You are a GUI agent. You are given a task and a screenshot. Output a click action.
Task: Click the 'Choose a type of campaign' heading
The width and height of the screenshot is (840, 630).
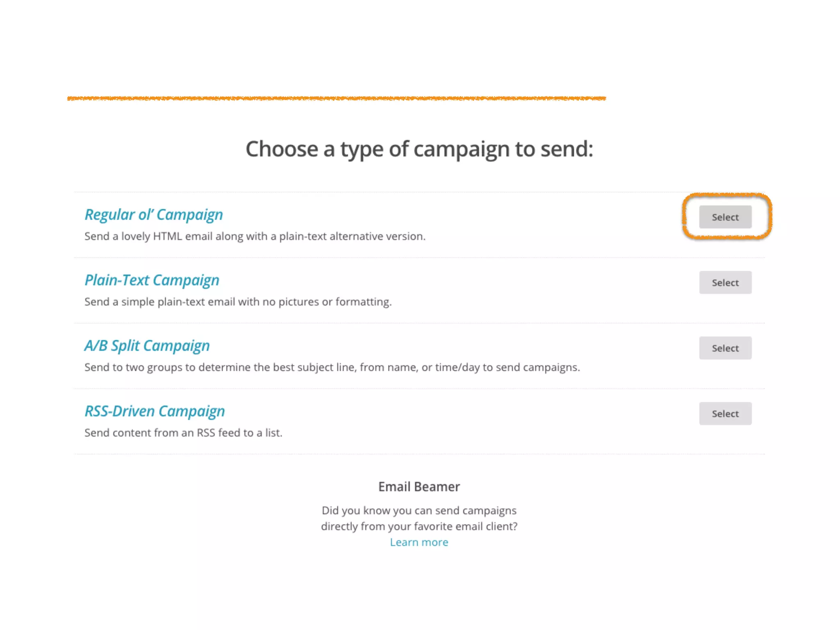coord(419,149)
